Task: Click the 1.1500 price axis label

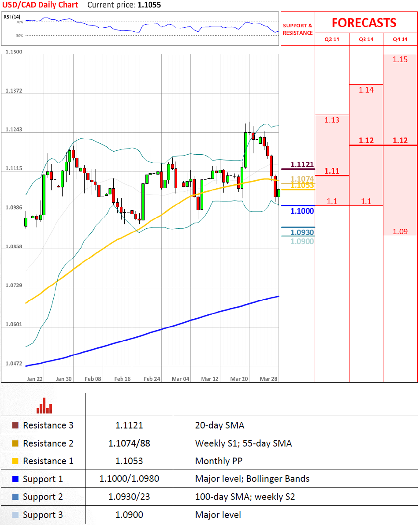Action: (x=14, y=52)
